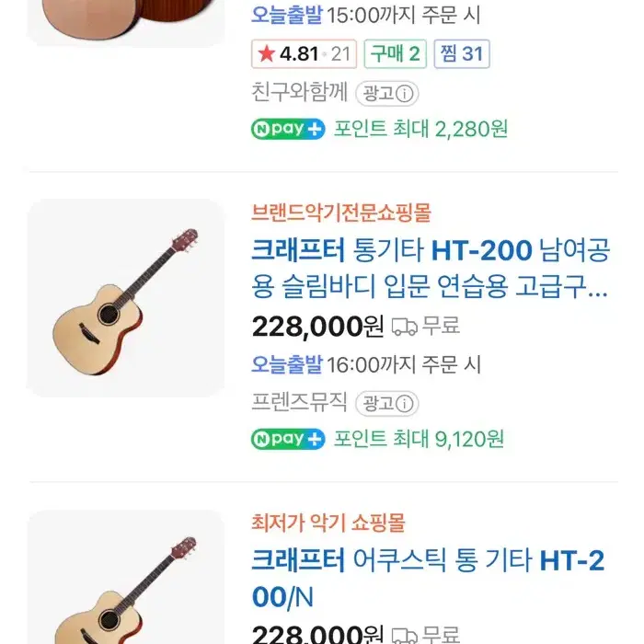644x644 pixels.
Task: Open the top guitar product thumbnail
Action: pos(126,20)
